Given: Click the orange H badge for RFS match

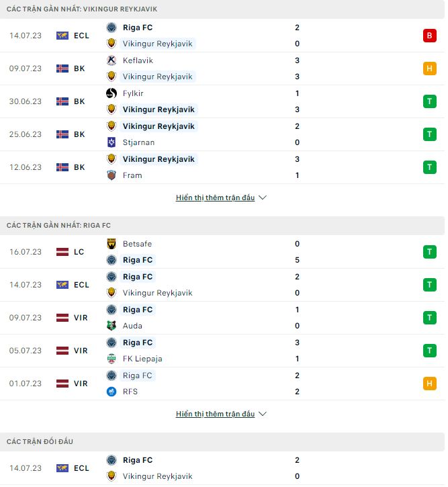Looking at the screenshot, I should (430, 384).
